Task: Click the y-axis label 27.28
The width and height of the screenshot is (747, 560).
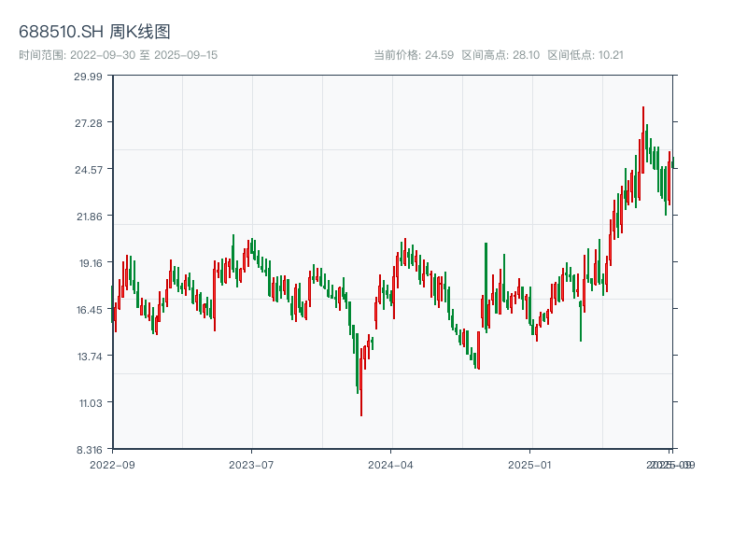Action: [x=89, y=123]
